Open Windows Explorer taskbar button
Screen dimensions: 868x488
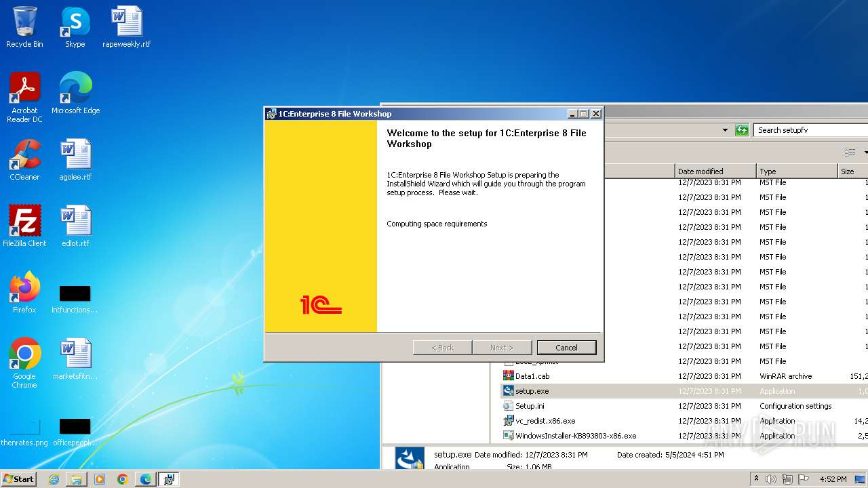77,479
